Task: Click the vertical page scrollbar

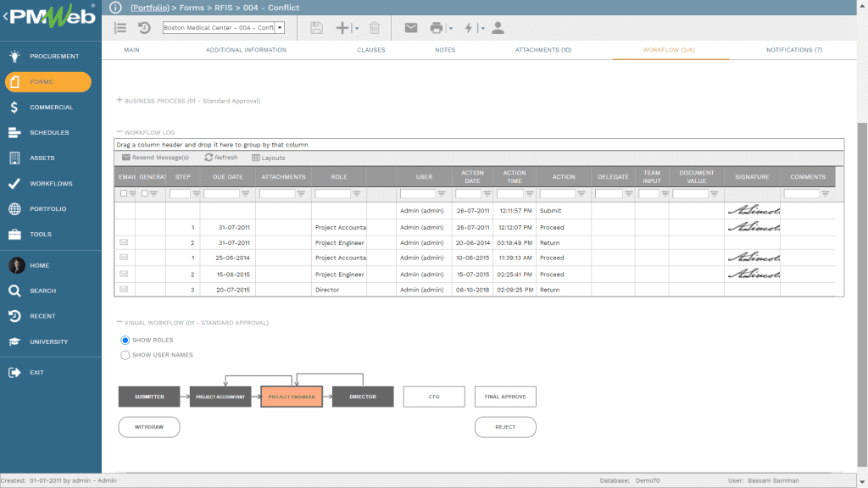Action: 862,293
